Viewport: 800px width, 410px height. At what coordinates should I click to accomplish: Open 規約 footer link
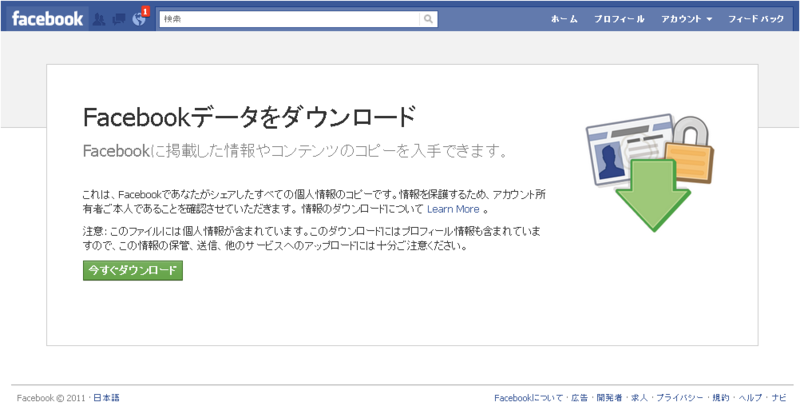pos(720,398)
